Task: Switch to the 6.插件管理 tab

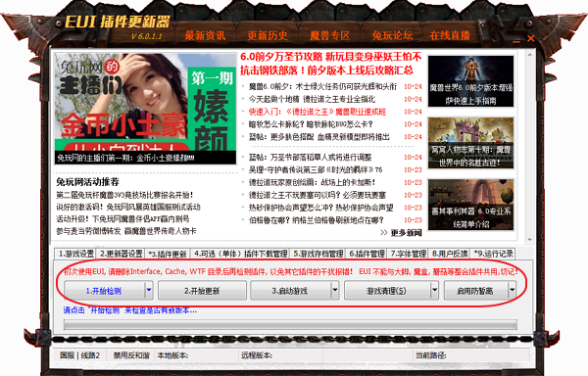Action: [x=367, y=254]
